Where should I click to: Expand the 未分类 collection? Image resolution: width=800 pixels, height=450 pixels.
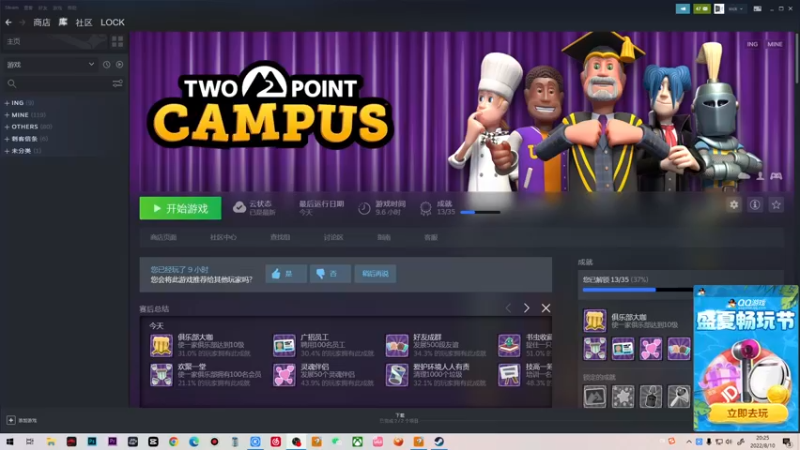click(x=23, y=151)
